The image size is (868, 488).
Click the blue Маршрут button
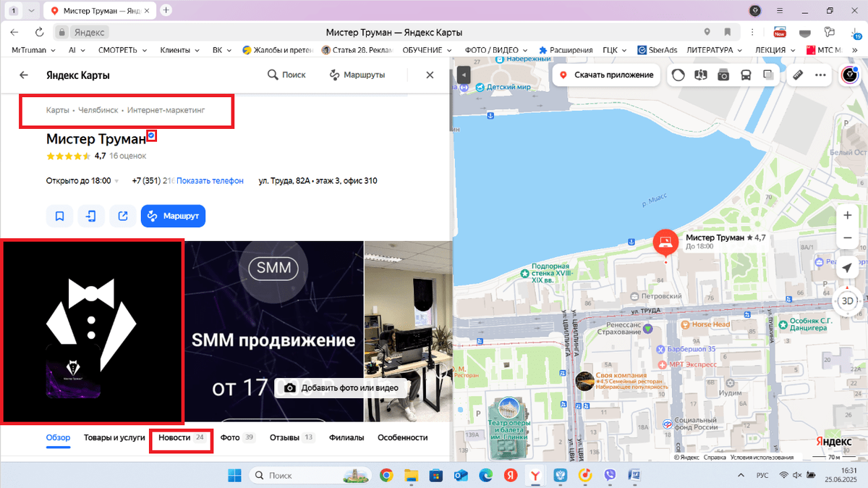coord(173,216)
